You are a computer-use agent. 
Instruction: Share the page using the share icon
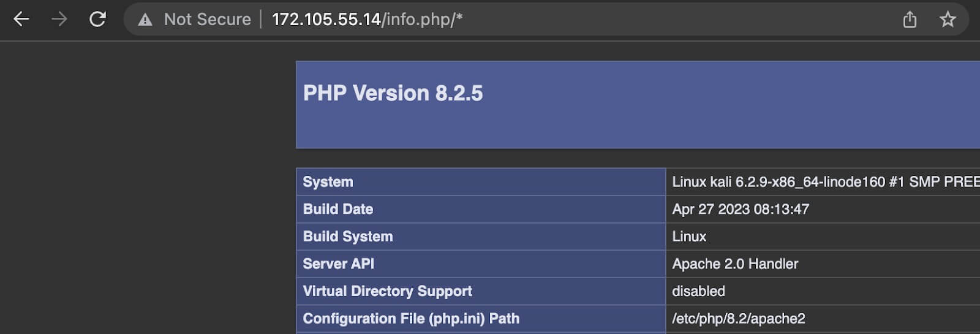coord(910,20)
